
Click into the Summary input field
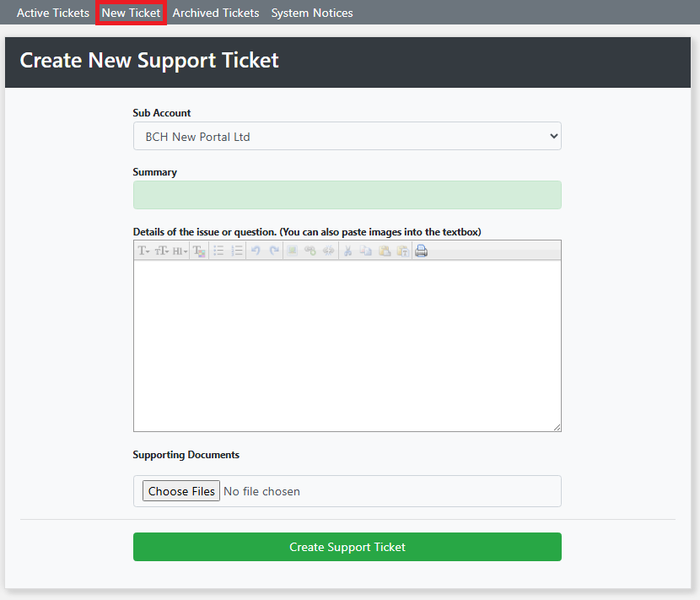(x=347, y=195)
